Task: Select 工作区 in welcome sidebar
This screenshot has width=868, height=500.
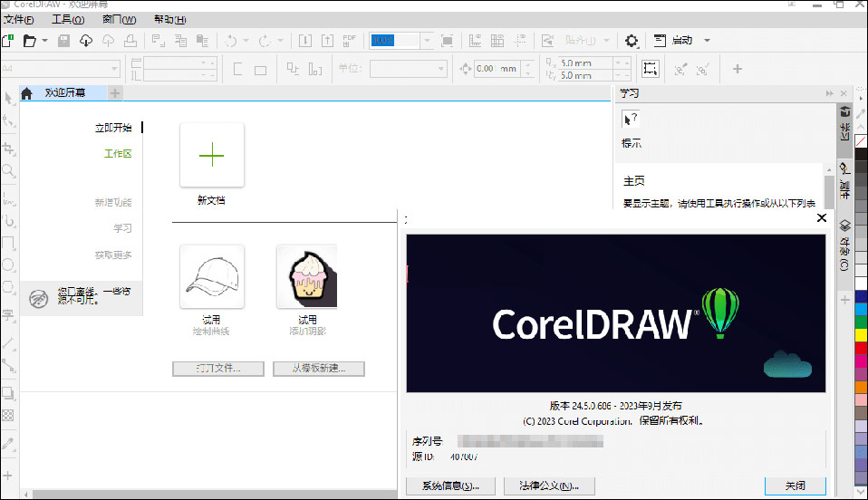Action: click(118, 153)
